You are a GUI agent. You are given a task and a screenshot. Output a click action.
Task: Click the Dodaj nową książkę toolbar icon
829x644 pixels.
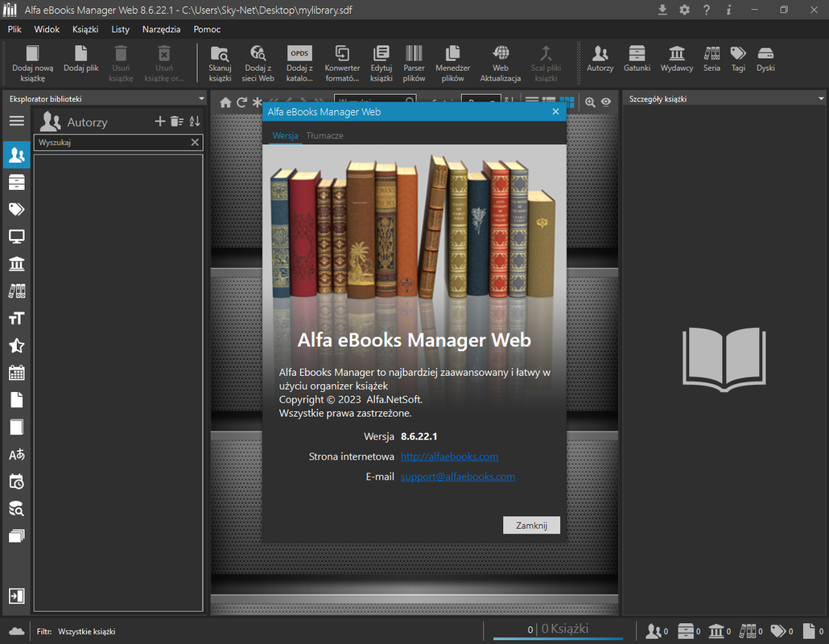(33, 53)
